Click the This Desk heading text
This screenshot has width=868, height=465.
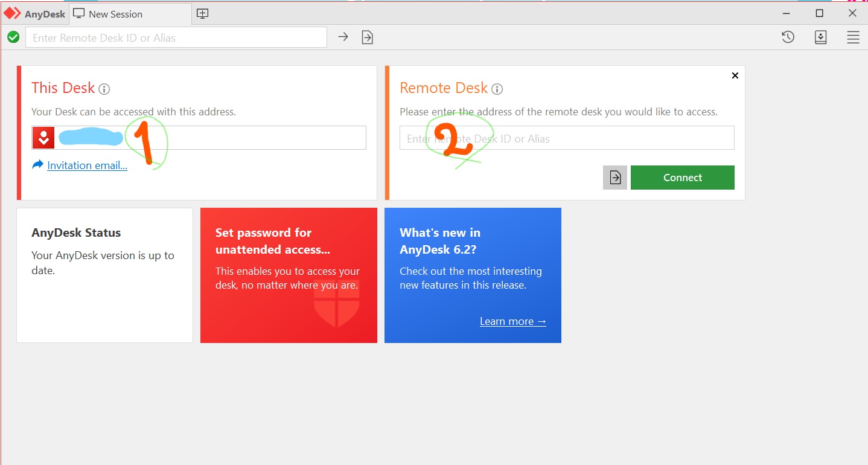(63, 88)
